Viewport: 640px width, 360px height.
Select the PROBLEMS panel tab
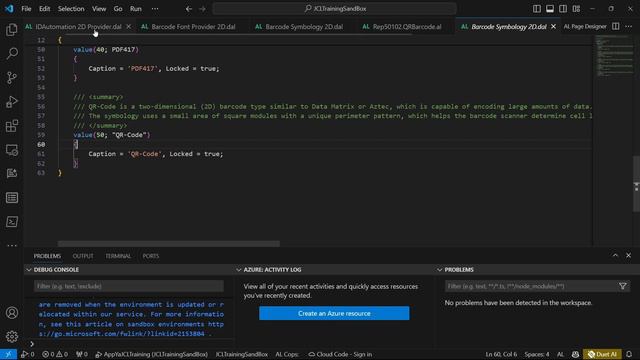[47, 256]
